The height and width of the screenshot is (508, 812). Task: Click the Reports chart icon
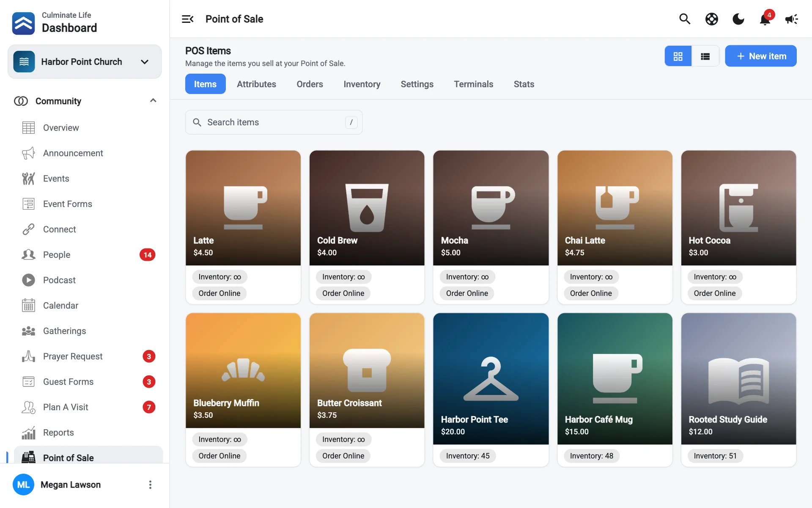point(28,433)
